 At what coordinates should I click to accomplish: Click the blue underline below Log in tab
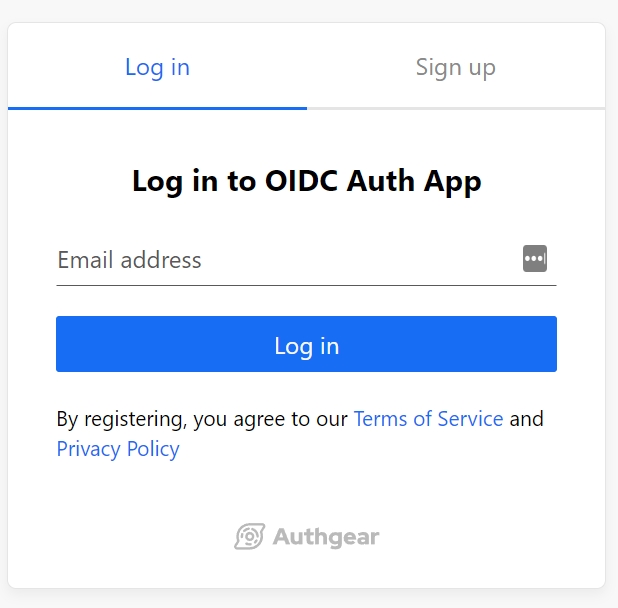tap(157, 108)
